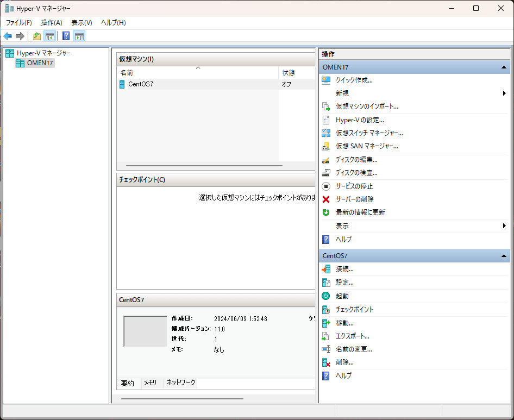Viewport: 514px width, 420px height.
Task: Click the 名前の変更 rename icon
Action: point(326,349)
